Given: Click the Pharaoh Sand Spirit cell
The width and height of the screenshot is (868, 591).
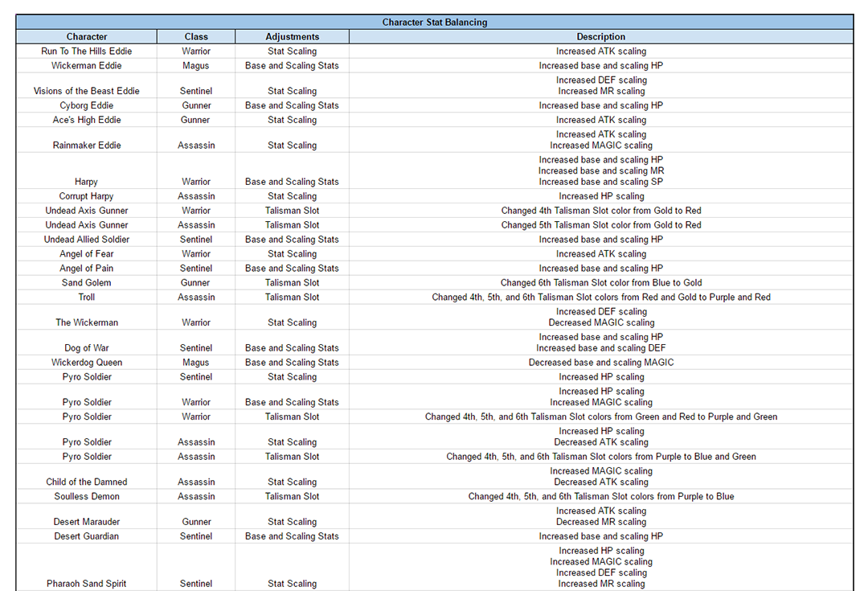Looking at the screenshot, I should pos(87,584).
